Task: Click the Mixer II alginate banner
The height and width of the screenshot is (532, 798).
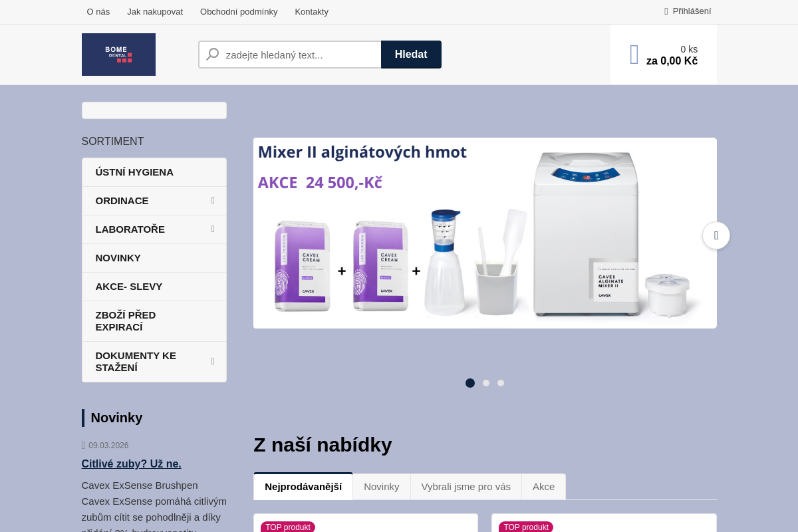Action: click(x=485, y=233)
